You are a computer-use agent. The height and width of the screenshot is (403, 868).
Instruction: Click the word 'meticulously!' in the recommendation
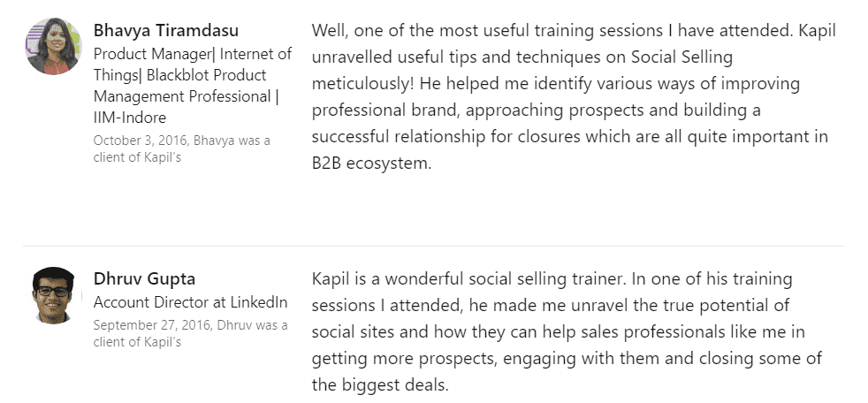pos(363,84)
